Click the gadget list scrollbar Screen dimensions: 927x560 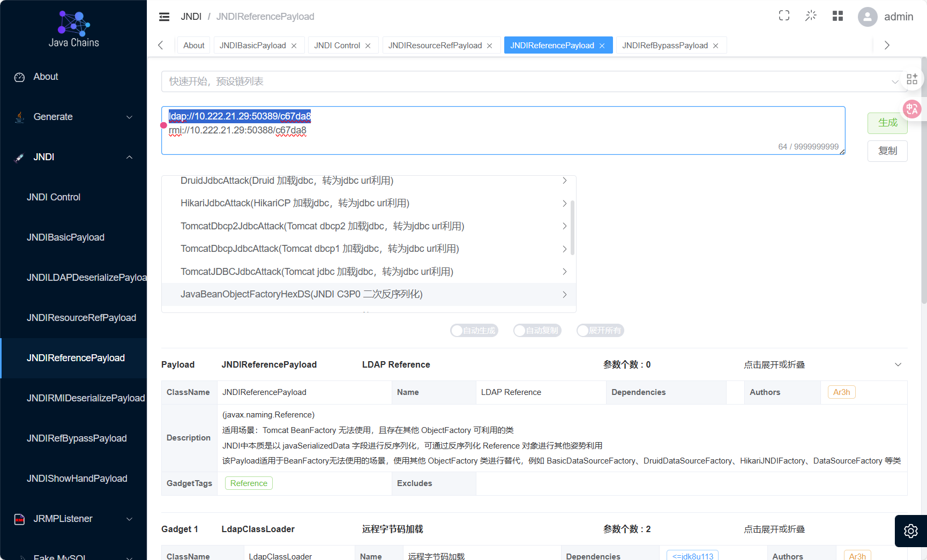[x=572, y=227]
